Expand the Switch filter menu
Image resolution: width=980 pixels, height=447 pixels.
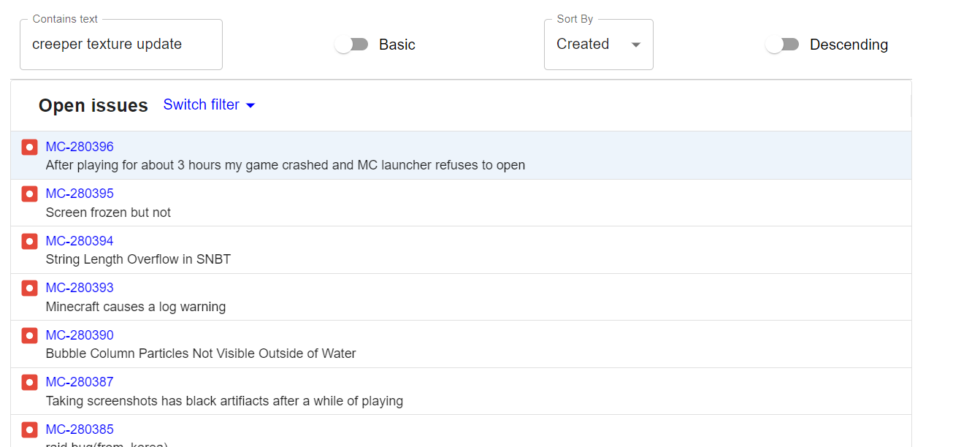tap(210, 105)
